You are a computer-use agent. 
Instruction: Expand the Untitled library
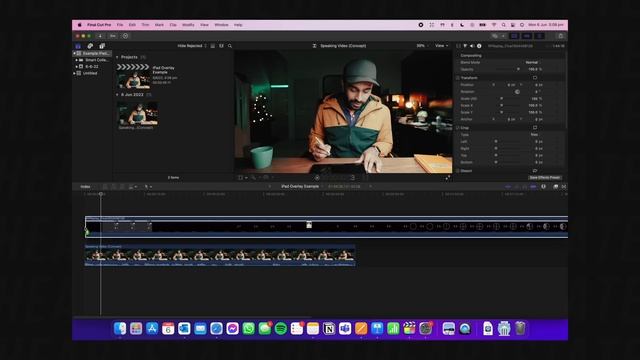point(74,73)
